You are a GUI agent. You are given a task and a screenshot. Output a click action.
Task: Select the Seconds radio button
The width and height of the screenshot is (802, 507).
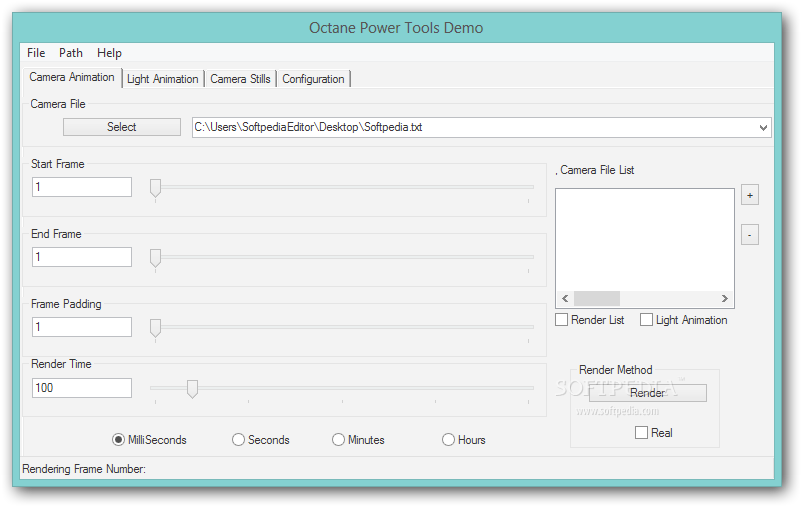point(238,440)
